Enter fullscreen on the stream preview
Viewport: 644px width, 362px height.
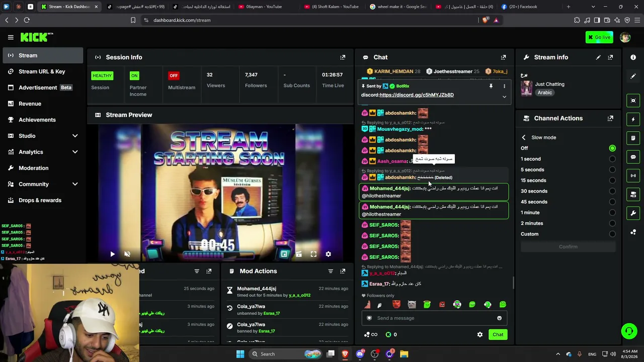313,254
